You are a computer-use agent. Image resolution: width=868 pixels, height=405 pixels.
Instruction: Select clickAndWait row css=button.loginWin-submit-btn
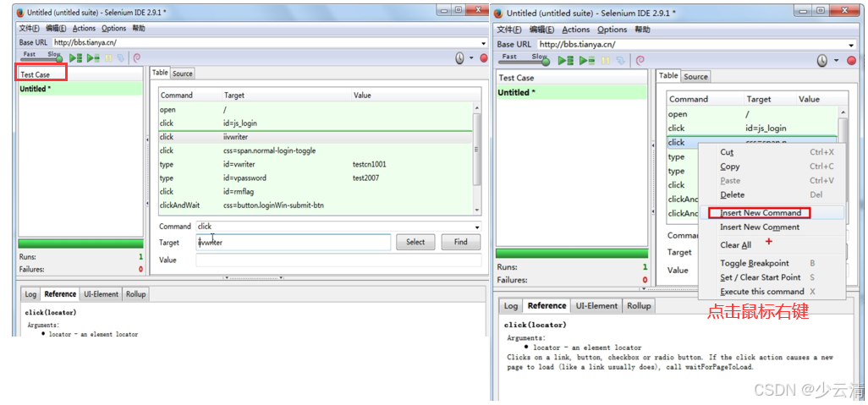pyautogui.click(x=316, y=205)
